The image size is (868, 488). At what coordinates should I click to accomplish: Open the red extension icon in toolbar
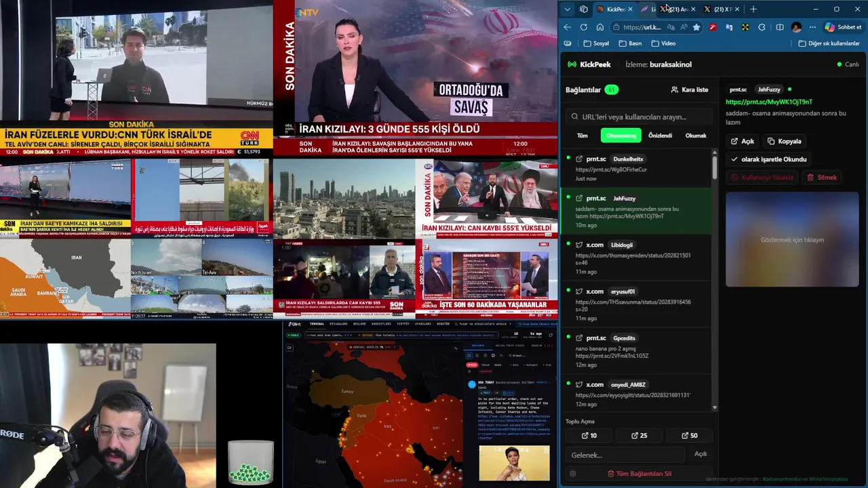click(712, 27)
